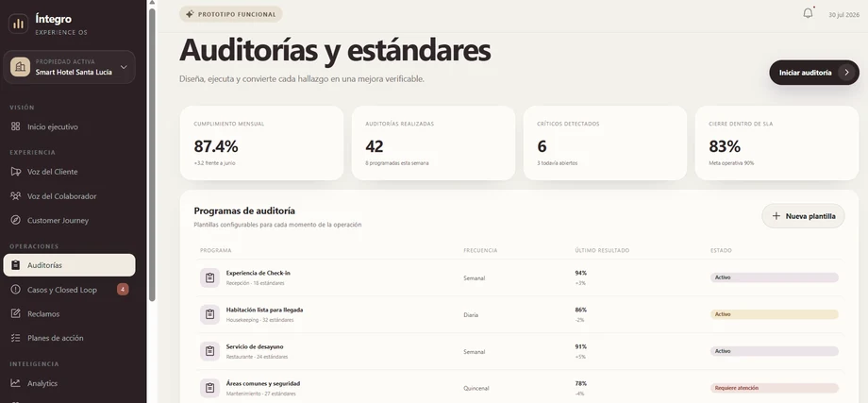This screenshot has height=403, width=868.
Task: Click the PROGRAMA column header
Action: (x=216, y=251)
